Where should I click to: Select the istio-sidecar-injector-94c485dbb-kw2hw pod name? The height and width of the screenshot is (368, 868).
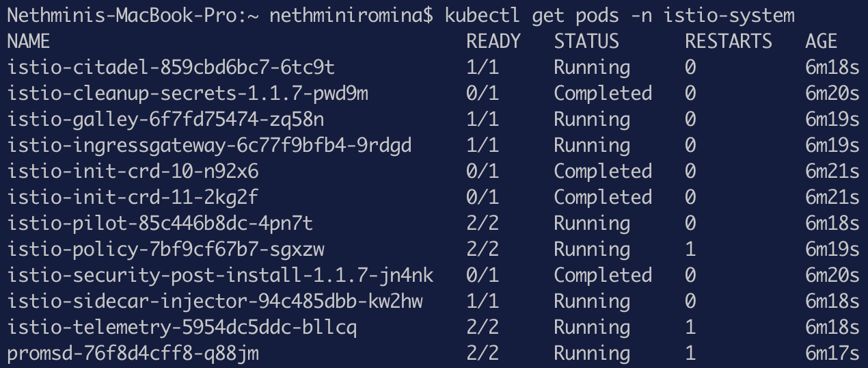pos(215,302)
